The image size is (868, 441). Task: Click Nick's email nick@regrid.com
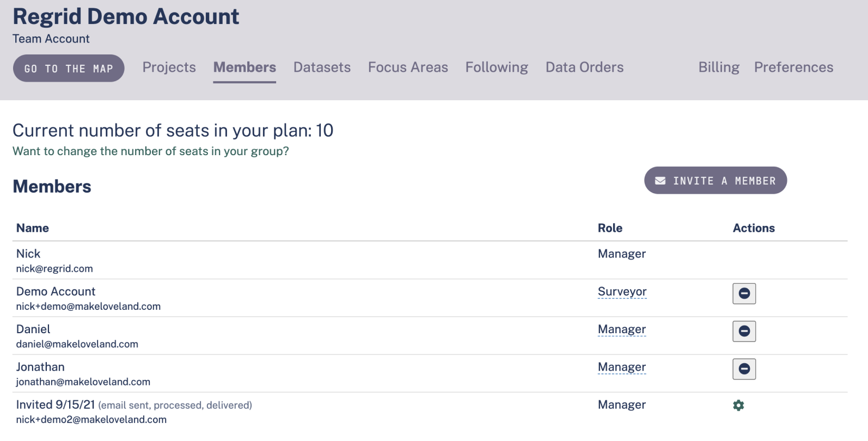(x=54, y=268)
